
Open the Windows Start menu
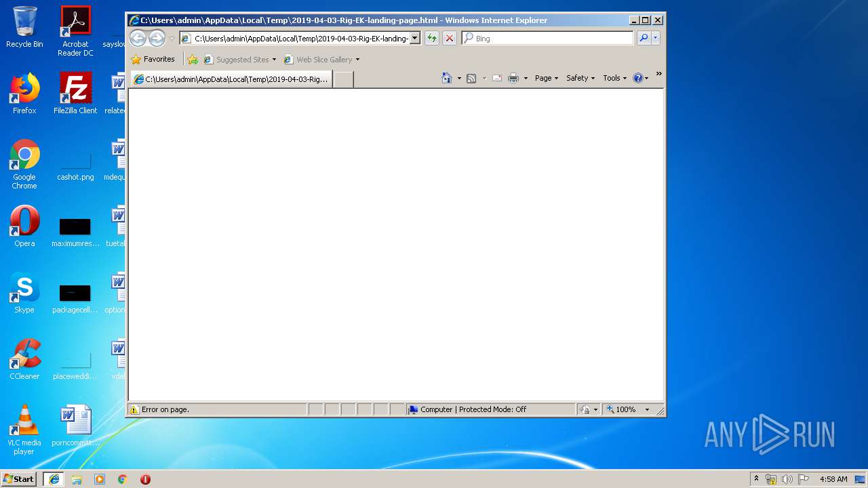18,479
